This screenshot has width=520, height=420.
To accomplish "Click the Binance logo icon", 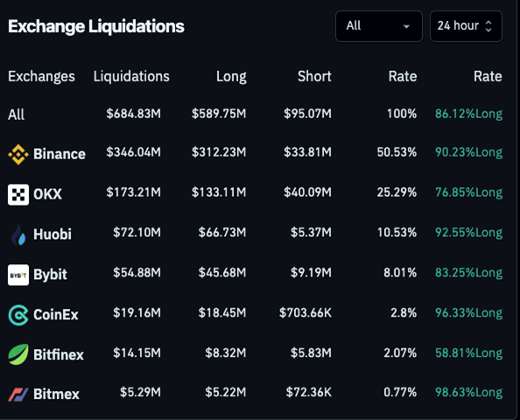I will pos(18,155).
